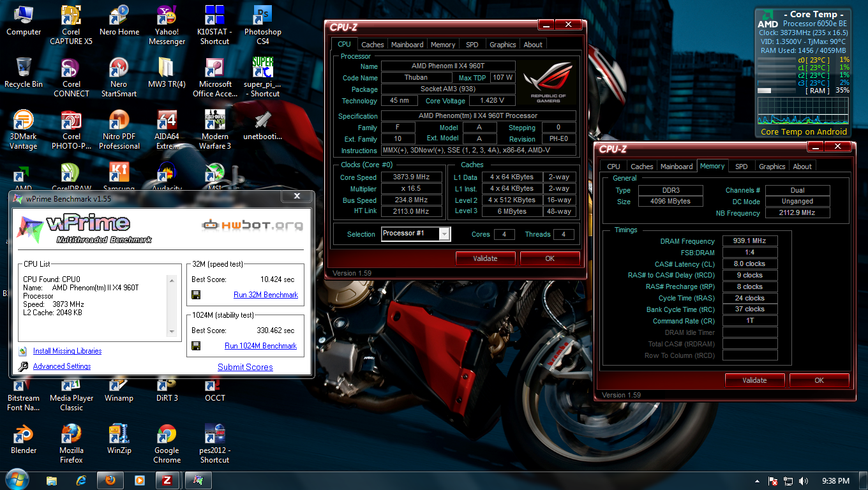Expand Processor selection dropdown in CPU-Z
868x490 pixels.
[445, 234]
